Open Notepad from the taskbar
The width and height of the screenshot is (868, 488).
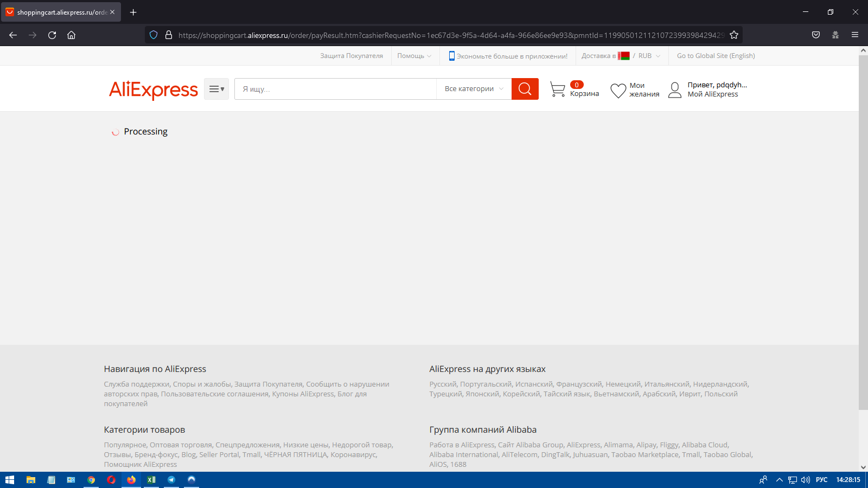pyautogui.click(x=51, y=480)
